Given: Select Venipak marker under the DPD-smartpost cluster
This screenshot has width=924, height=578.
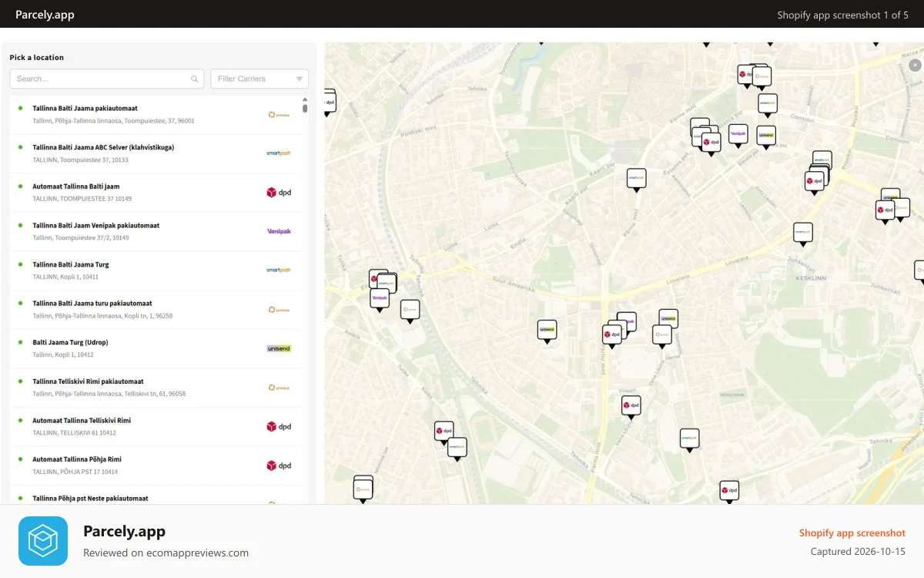Looking at the screenshot, I should (379, 299).
